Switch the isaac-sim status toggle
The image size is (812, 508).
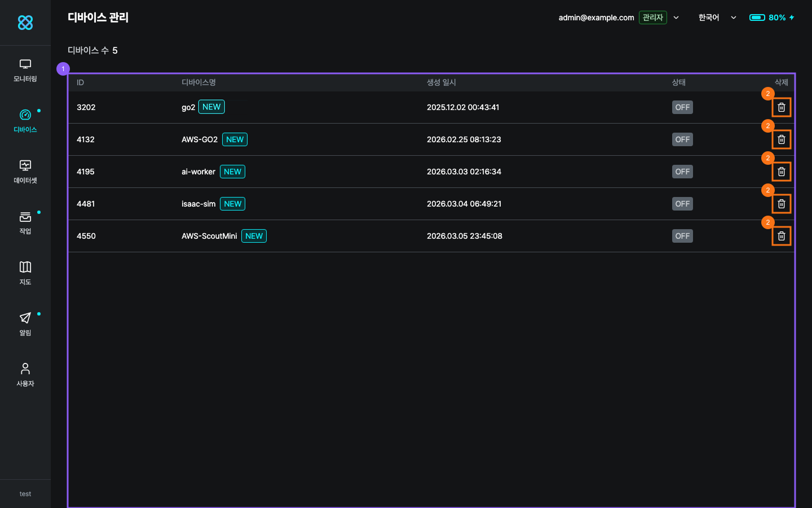pyautogui.click(x=682, y=204)
